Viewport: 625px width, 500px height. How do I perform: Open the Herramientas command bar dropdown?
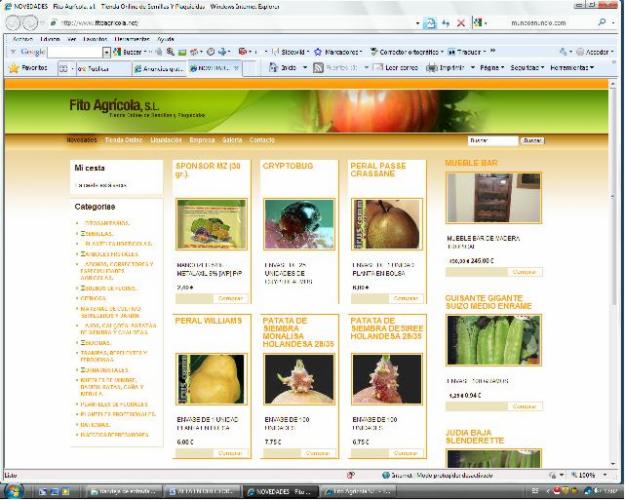[572, 68]
